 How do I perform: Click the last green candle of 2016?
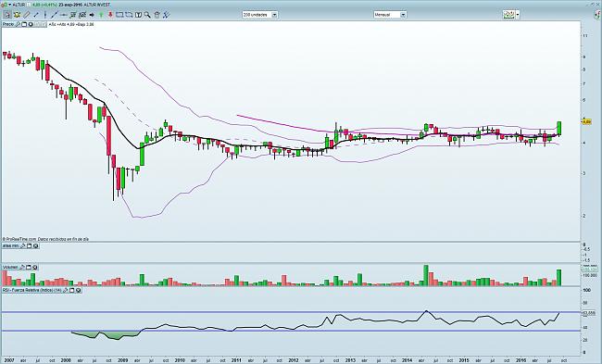coord(559,128)
